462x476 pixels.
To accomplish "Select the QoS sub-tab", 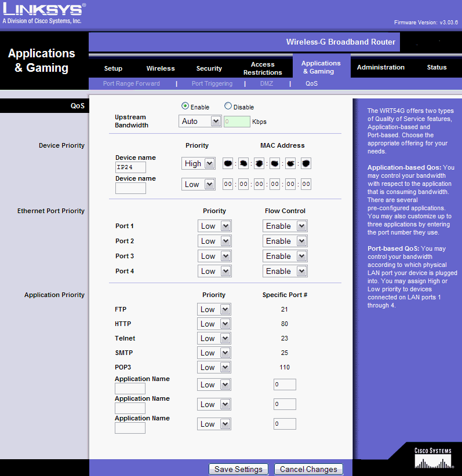I will pos(311,83).
